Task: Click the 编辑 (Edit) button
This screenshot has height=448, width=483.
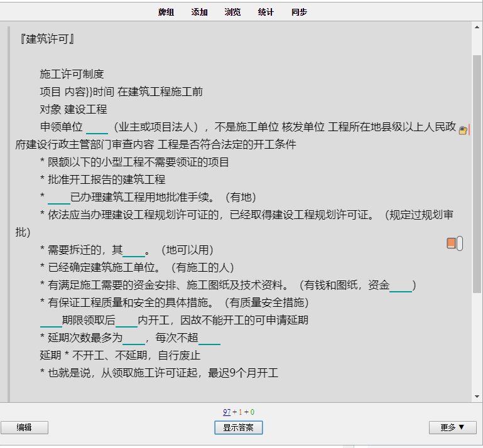Action: coord(24,427)
